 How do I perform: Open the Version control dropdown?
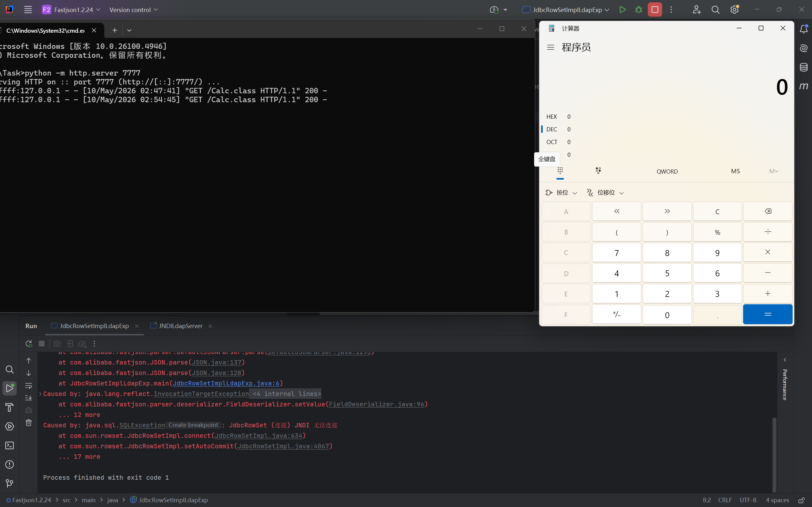[x=134, y=10]
